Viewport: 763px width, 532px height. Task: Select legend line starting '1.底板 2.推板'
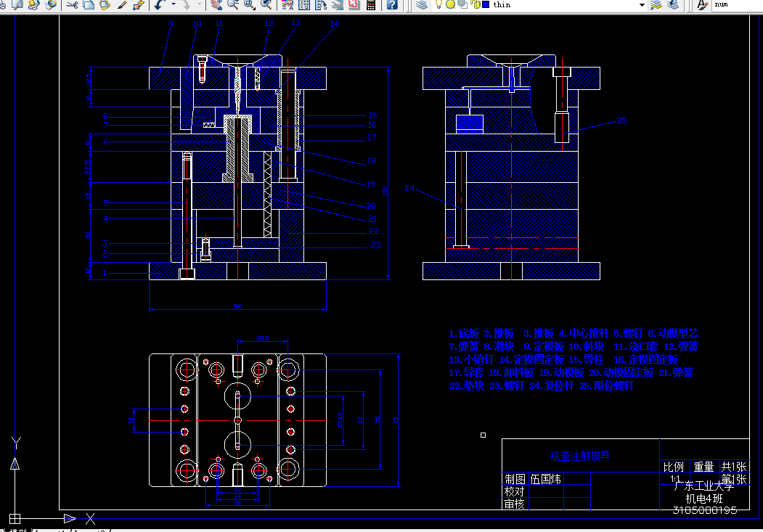(x=574, y=333)
